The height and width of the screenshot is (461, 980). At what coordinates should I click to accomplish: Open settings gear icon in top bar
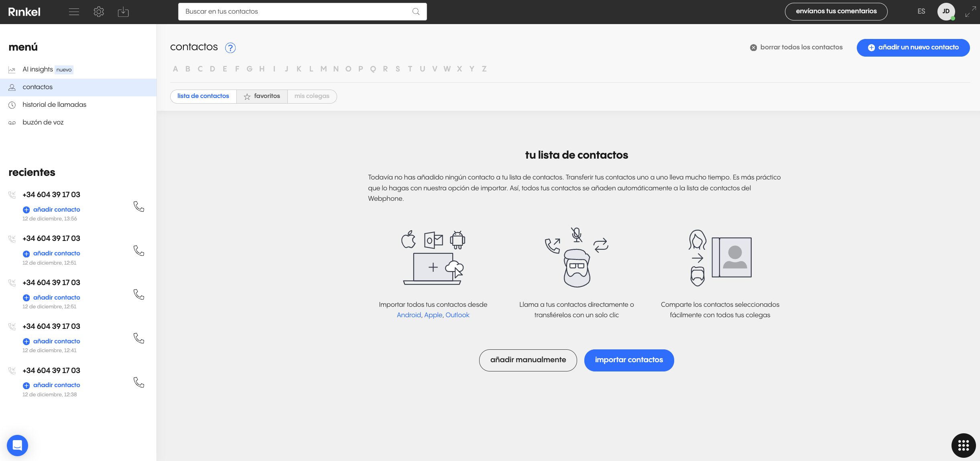pyautogui.click(x=99, y=12)
